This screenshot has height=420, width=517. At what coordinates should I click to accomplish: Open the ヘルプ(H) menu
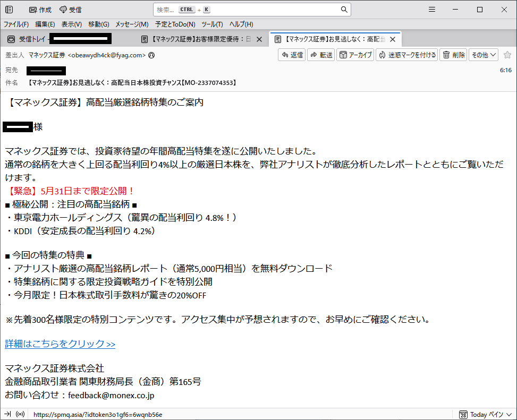[241, 24]
